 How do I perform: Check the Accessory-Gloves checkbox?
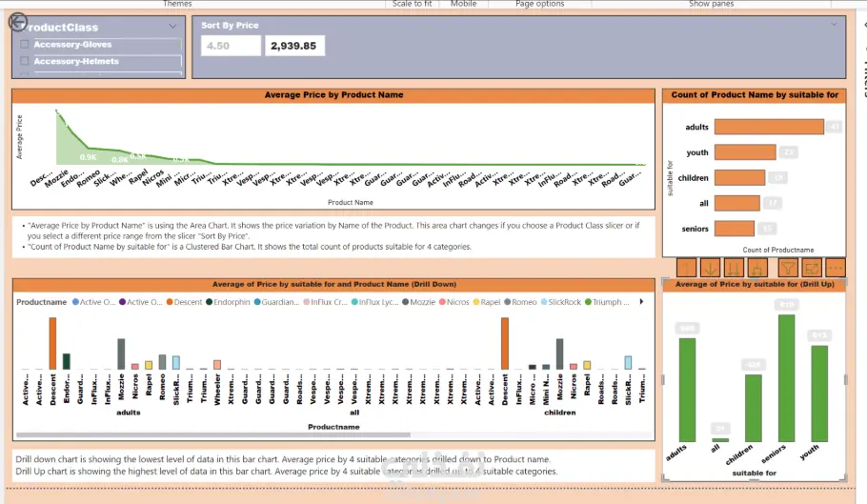[x=25, y=44]
